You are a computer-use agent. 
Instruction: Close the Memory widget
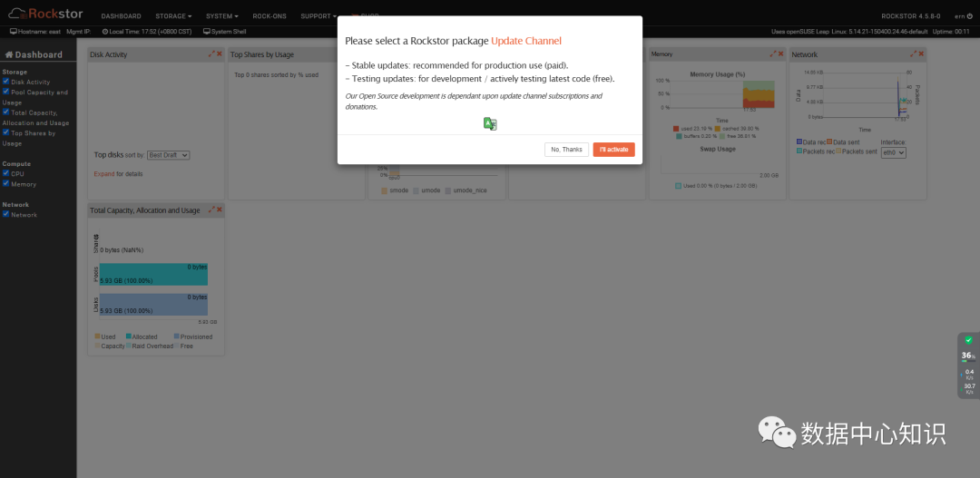(x=780, y=54)
